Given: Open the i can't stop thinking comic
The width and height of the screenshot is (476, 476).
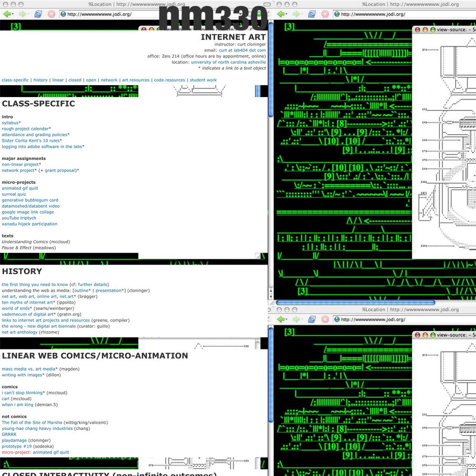Looking at the screenshot, I should [23, 393].
